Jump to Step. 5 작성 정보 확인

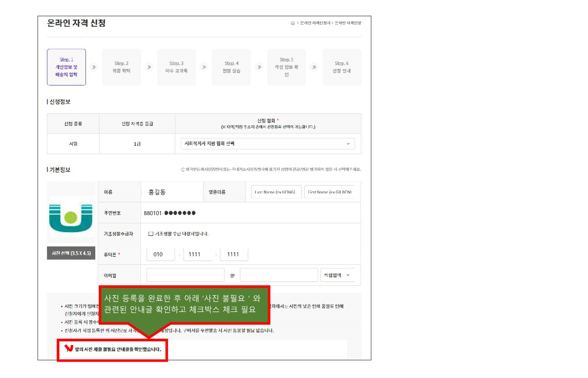286,67
